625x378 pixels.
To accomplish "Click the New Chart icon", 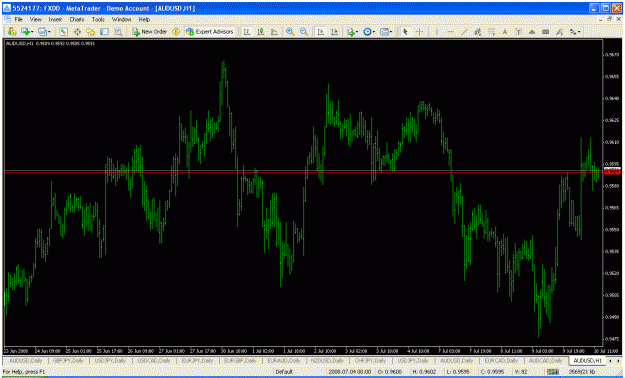I will (26, 32).
